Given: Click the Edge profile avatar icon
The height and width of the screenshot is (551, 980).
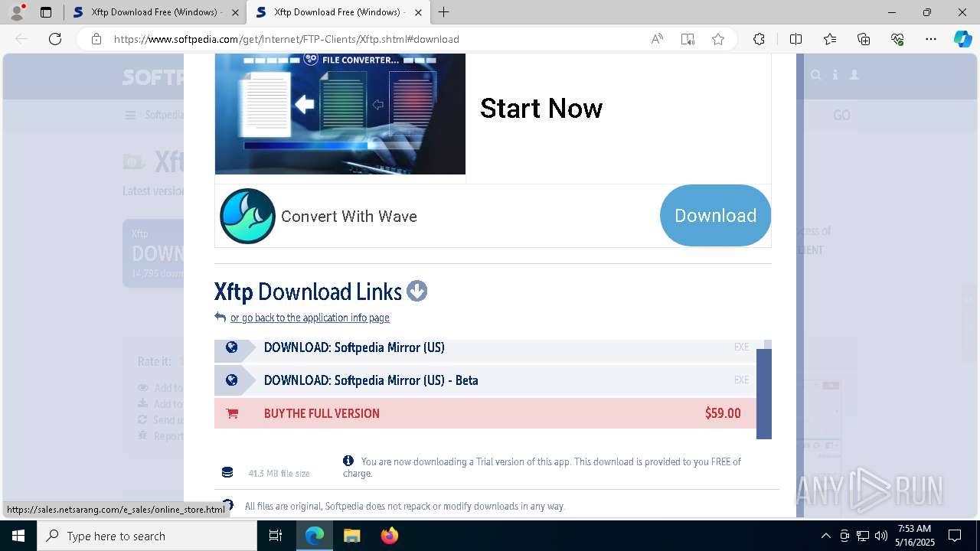Looking at the screenshot, I should tap(17, 11).
